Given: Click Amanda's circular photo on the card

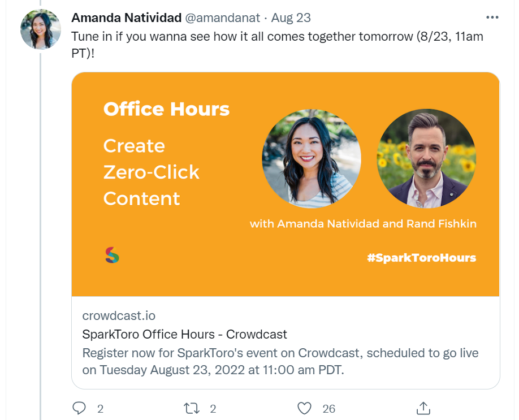Looking at the screenshot, I should coord(311,158).
